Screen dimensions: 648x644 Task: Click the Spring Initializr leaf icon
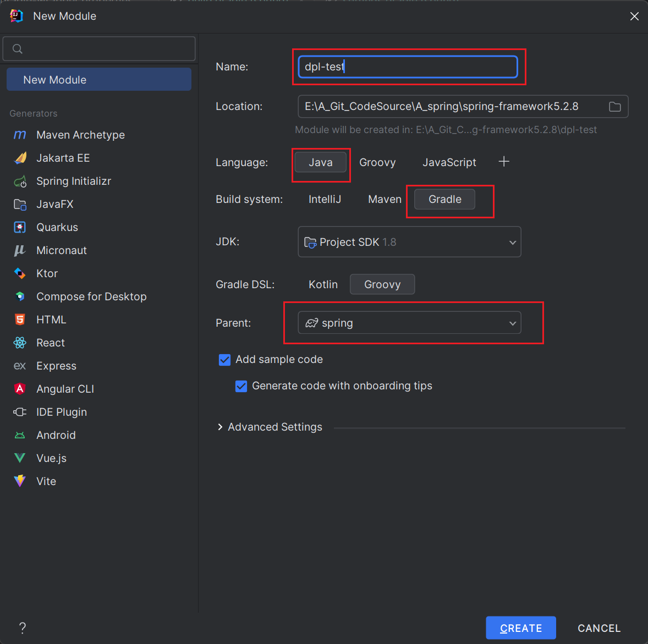pyautogui.click(x=20, y=181)
